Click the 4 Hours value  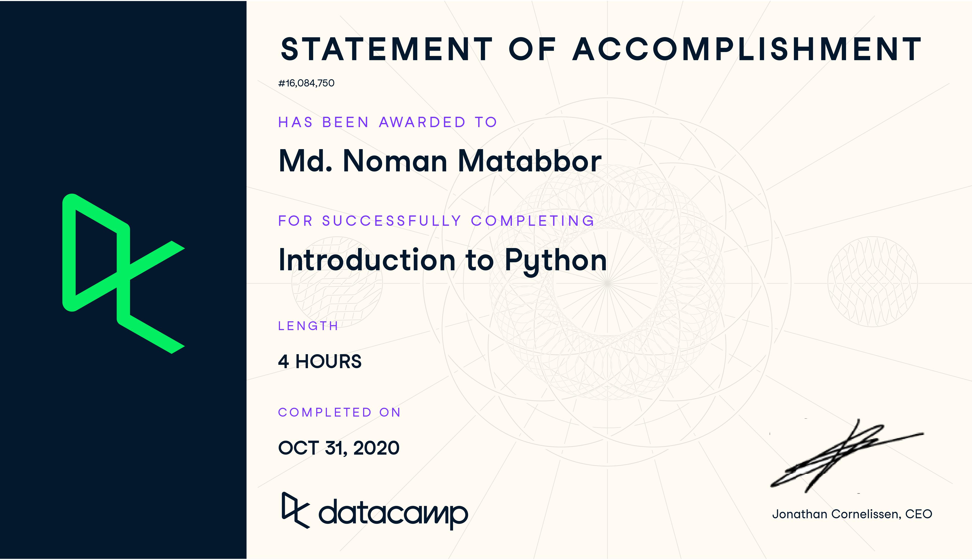point(320,361)
